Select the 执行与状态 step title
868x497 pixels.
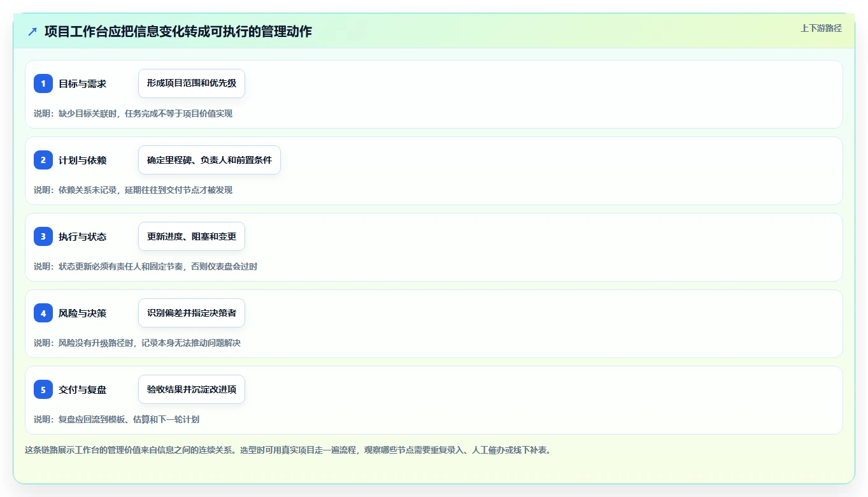(x=83, y=236)
